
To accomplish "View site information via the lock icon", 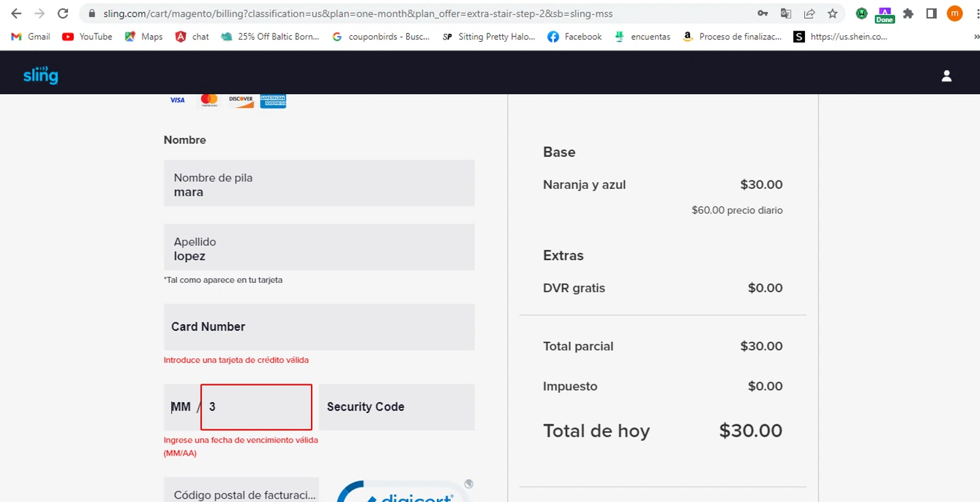I will coord(91,14).
